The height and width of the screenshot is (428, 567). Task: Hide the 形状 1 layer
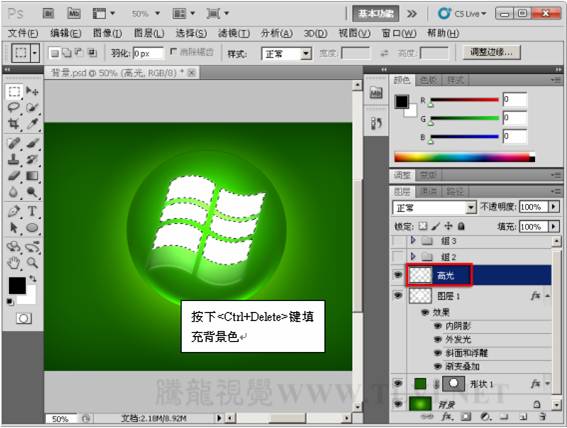tap(398, 384)
